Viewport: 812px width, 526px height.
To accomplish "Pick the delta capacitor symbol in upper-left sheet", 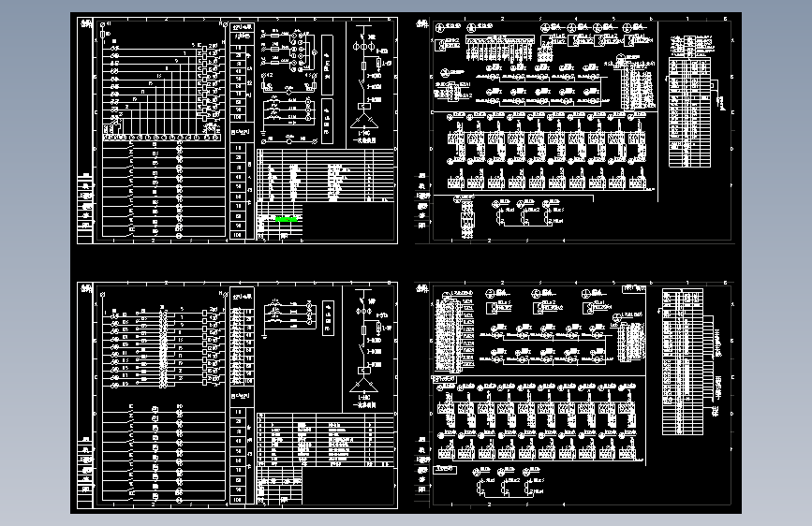I will tap(364, 122).
